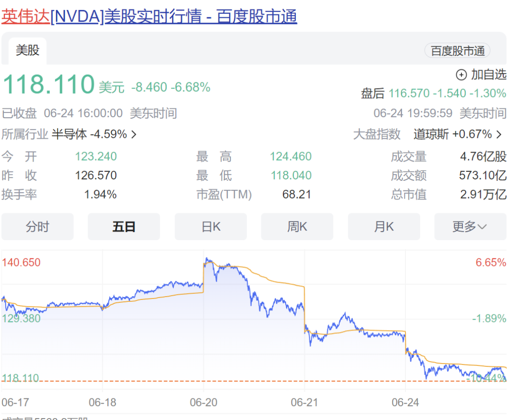Switch to the 五日 chart tab
This screenshot has width=517, height=420.
pos(124,227)
